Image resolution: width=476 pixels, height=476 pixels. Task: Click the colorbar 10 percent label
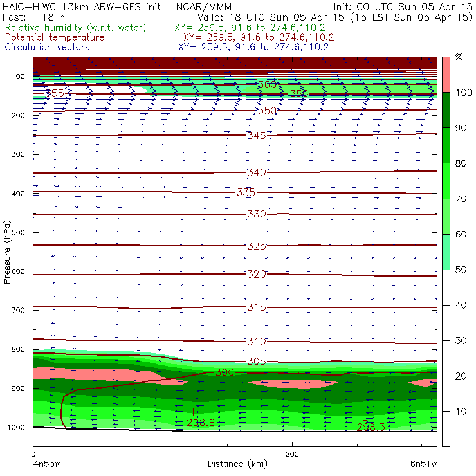[461, 412]
